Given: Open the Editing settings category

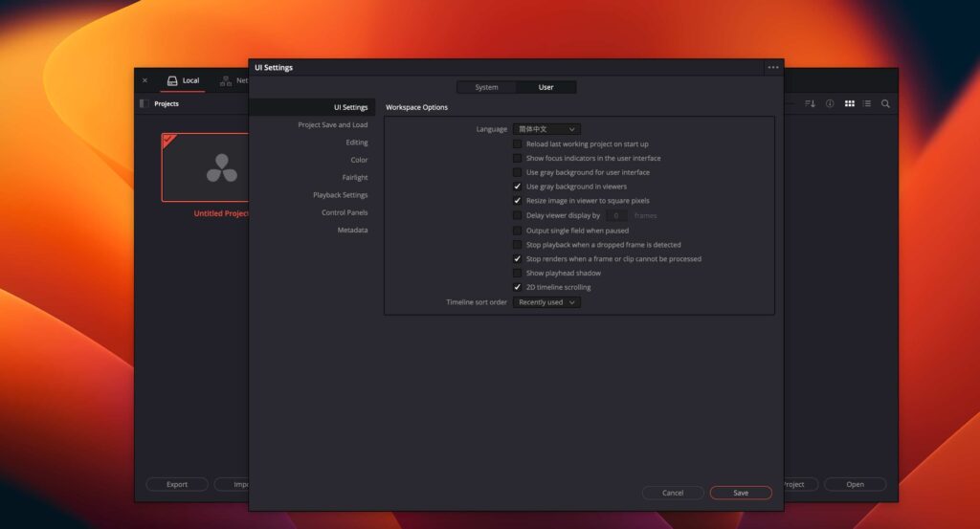Looking at the screenshot, I should pos(356,143).
